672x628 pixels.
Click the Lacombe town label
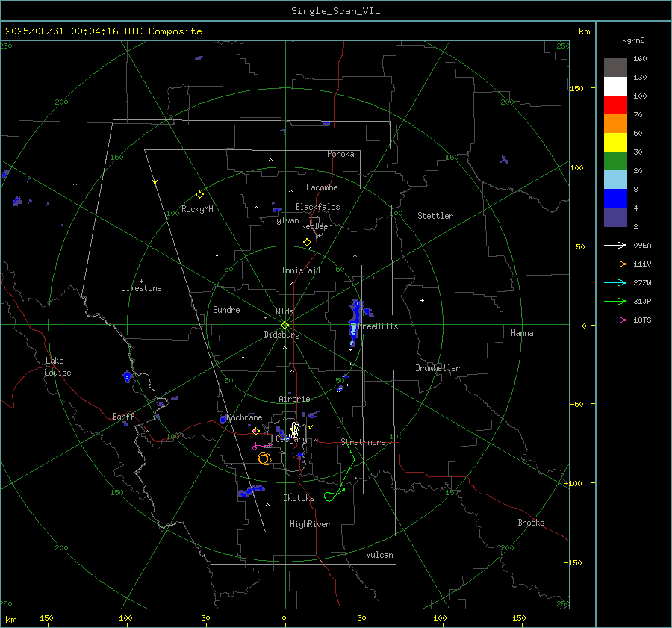pyautogui.click(x=322, y=187)
